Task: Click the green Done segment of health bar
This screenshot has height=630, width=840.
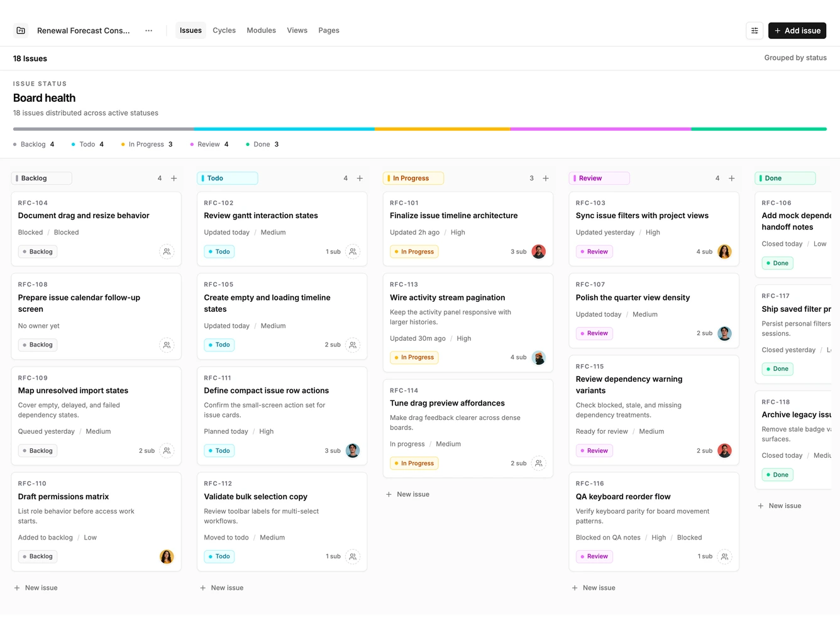Action: tap(759, 129)
